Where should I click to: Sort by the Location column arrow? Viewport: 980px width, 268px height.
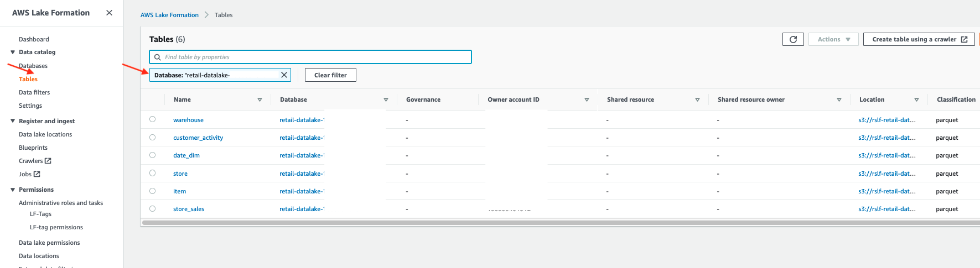916,100
